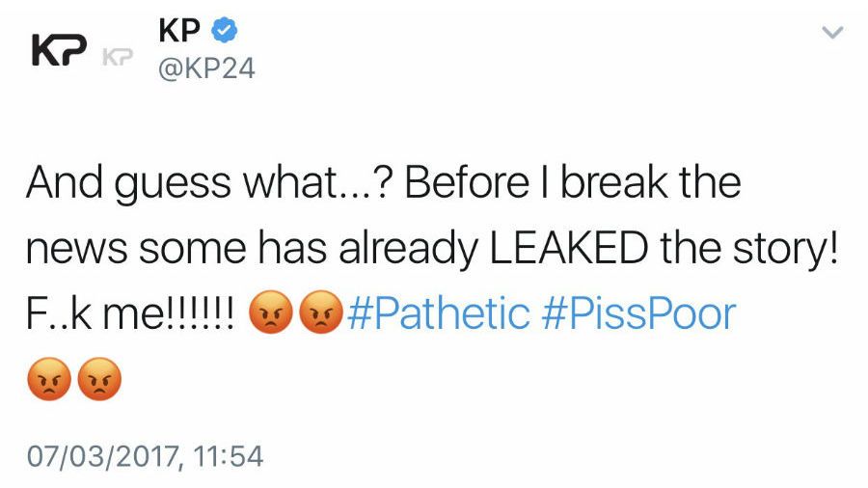Click the 07/03/2017 date in the timestamp

click(x=101, y=454)
